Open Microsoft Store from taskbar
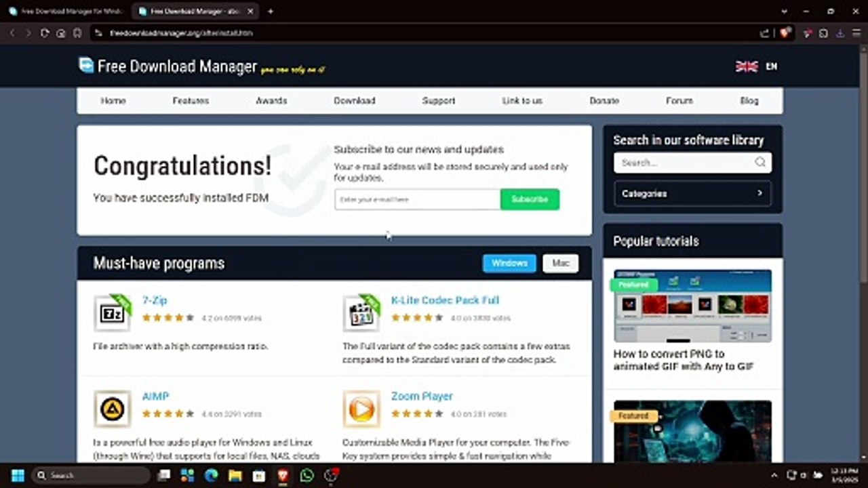Screen dimensions: 868x488 click(259, 475)
